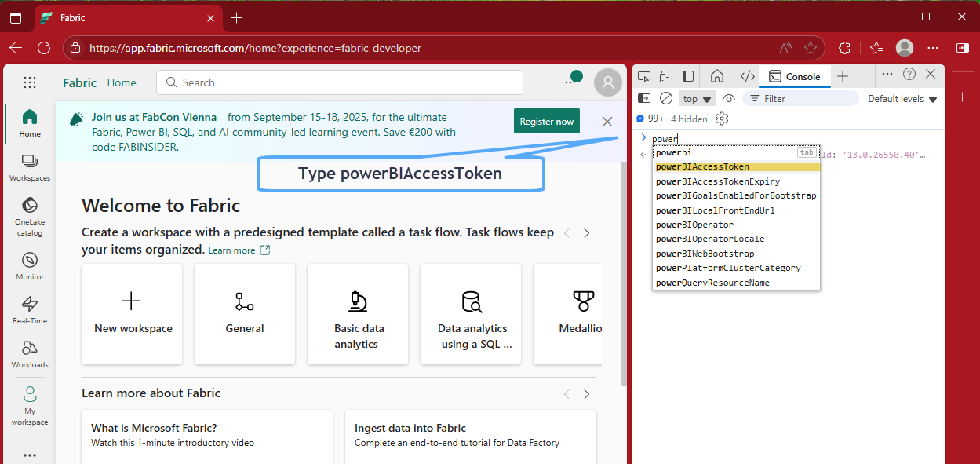The width and height of the screenshot is (980, 464).
Task: Open the browser favorites list icon
Action: pyautogui.click(x=876, y=48)
